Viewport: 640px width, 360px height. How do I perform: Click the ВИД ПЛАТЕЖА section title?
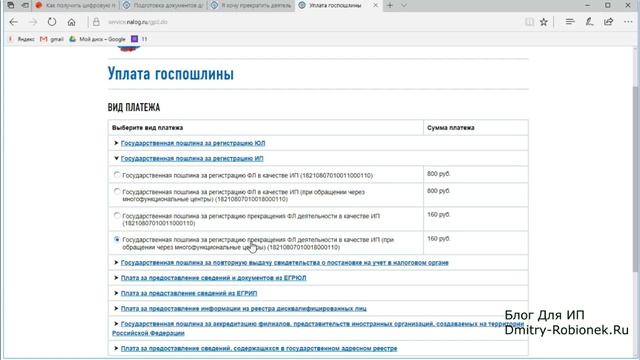coord(134,107)
